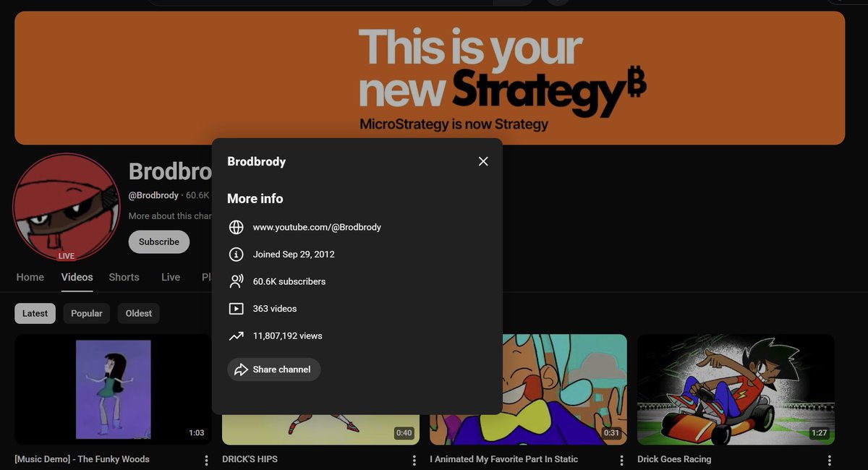Click the info icon next to join date
The width and height of the screenshot is (868, 470).
coord(236,255)
